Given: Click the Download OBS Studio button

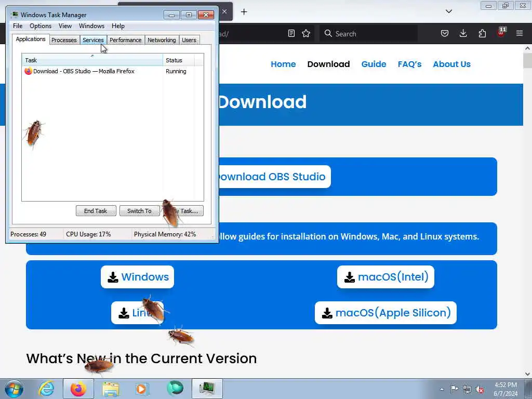Looking at the screenshot, I should pyautogui.click(x=274, y=177).
